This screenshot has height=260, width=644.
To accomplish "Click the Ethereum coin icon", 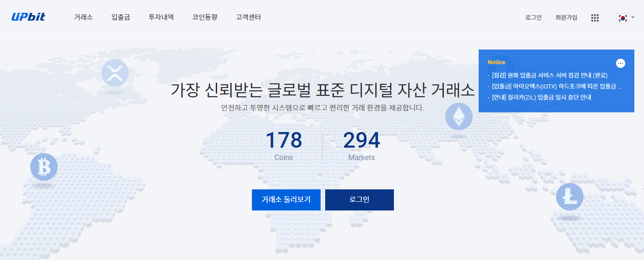I will click(458, 116).
